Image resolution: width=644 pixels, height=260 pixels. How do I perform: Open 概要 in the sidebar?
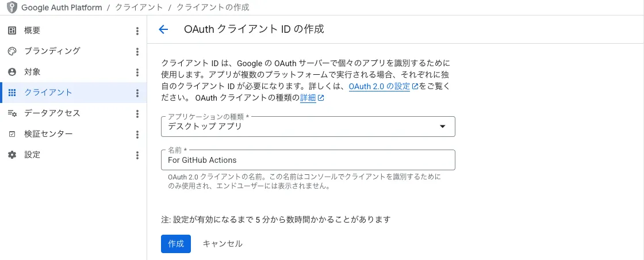tap(74, 30)
